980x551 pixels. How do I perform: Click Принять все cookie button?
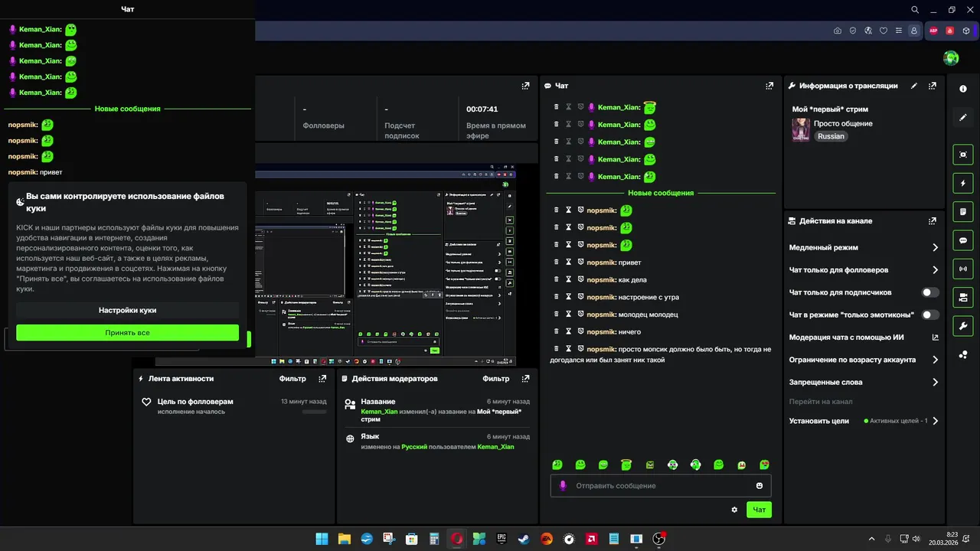[128, 333]
